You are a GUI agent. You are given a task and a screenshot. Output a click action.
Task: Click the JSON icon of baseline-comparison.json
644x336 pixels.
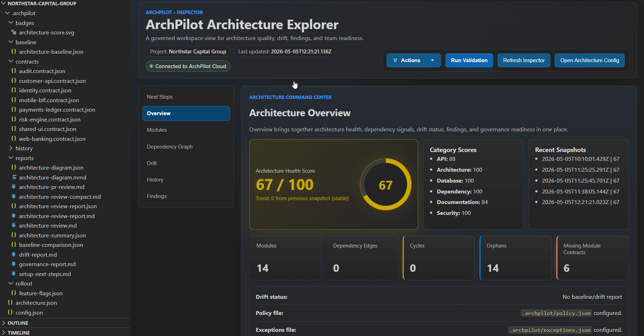pos(14,245)
